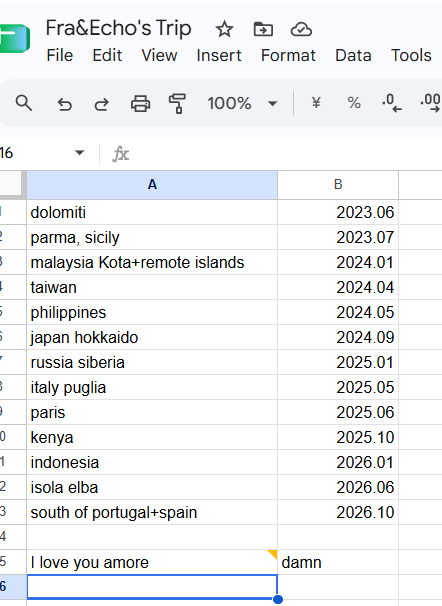Click the Redo arrow

102,104
